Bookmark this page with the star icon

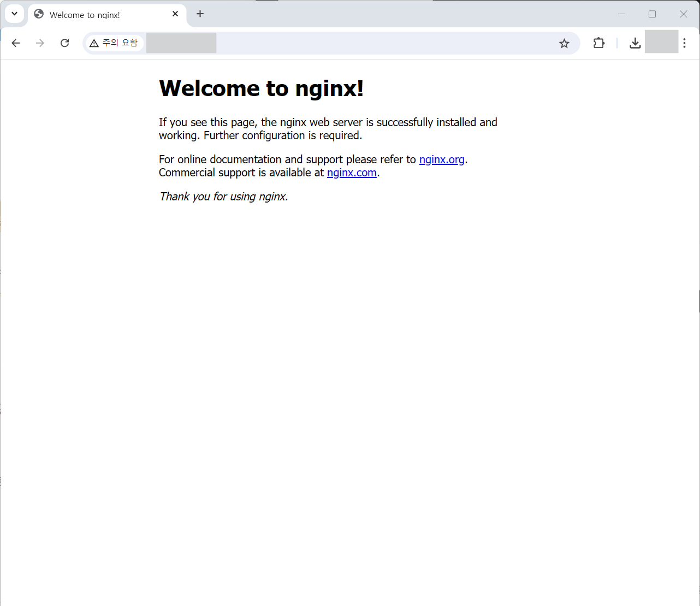pyautogui.click(x=564, y=43)
